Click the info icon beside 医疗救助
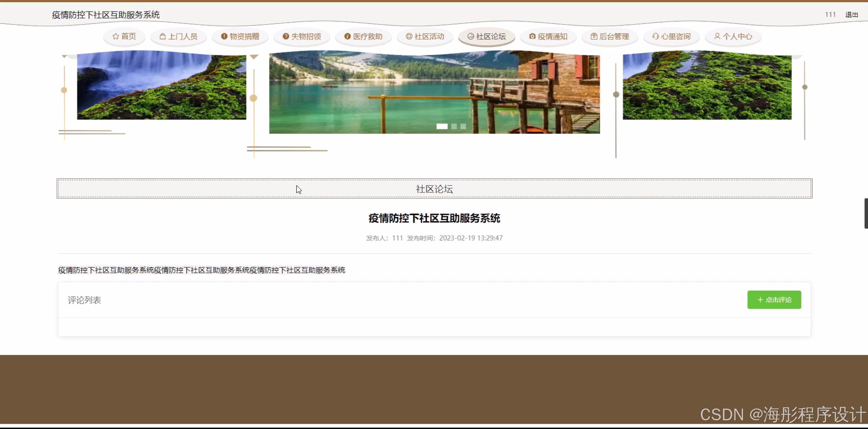The height and width of the screenshot is (429, 868). coord(347,37)
